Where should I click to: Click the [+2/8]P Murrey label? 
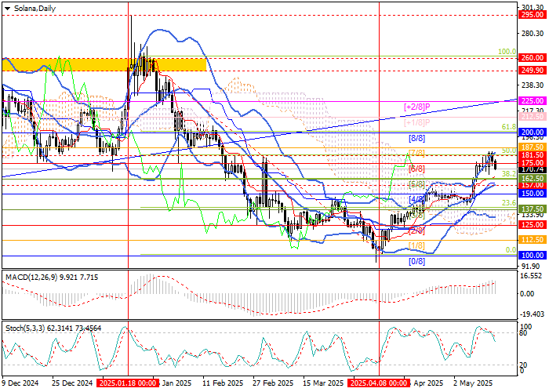(x=416, y=107)
